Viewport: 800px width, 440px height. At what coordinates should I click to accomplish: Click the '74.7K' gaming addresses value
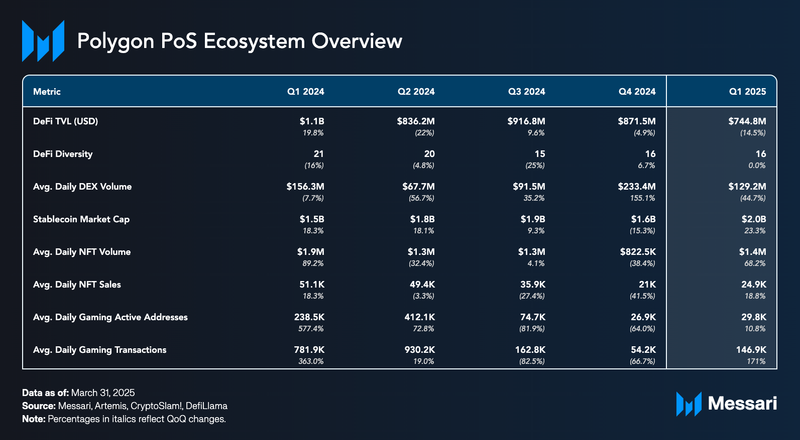click(533, 317)
